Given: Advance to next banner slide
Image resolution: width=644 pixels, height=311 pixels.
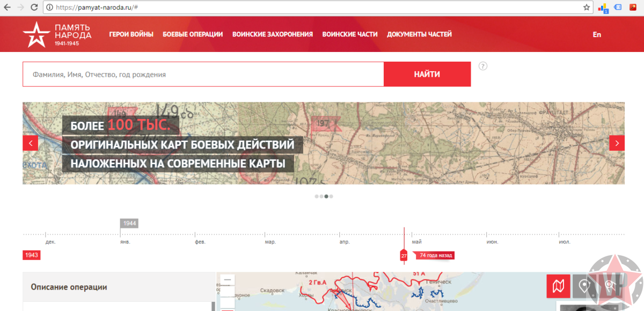Looking at the screenshot, I should point(617,143).
